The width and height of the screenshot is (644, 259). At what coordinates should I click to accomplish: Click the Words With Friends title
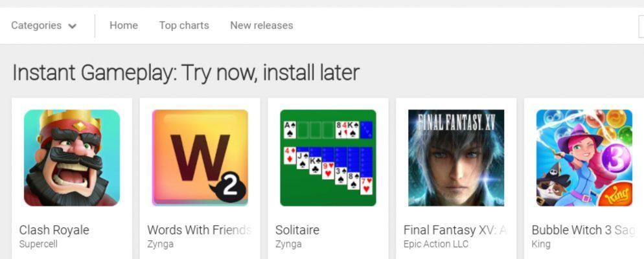(x=199, y=230)
